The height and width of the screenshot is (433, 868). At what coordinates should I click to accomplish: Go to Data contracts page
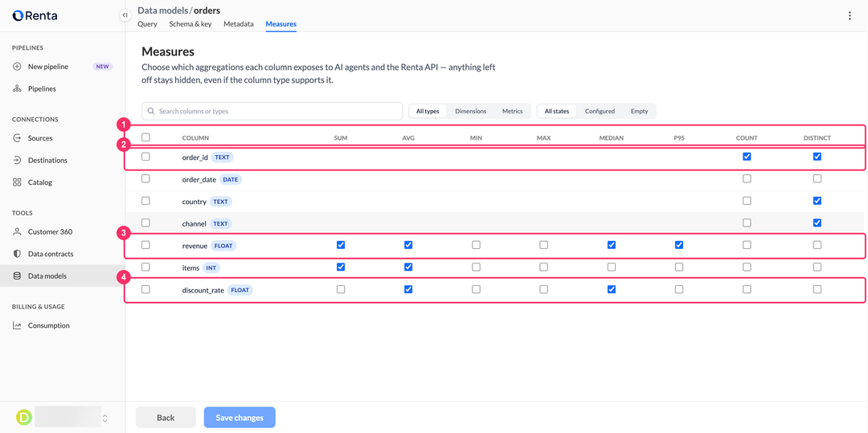51,254
